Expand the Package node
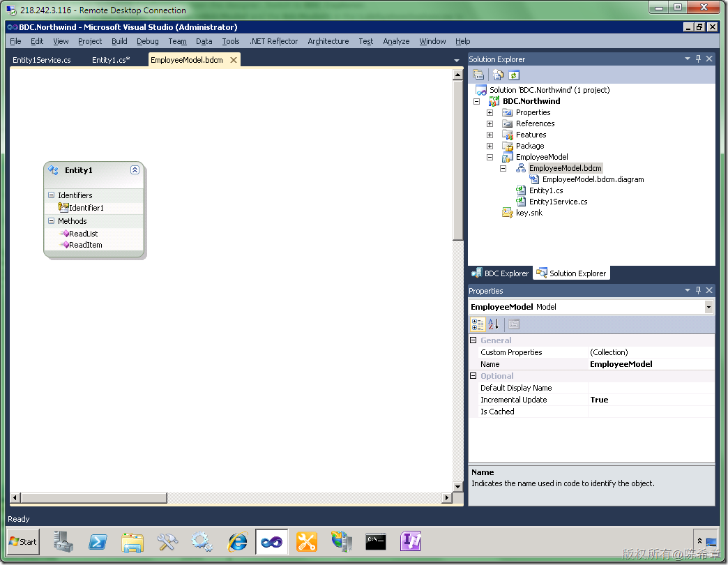The height and width of the screenshot is (565, 728). (x=490, y=146)
